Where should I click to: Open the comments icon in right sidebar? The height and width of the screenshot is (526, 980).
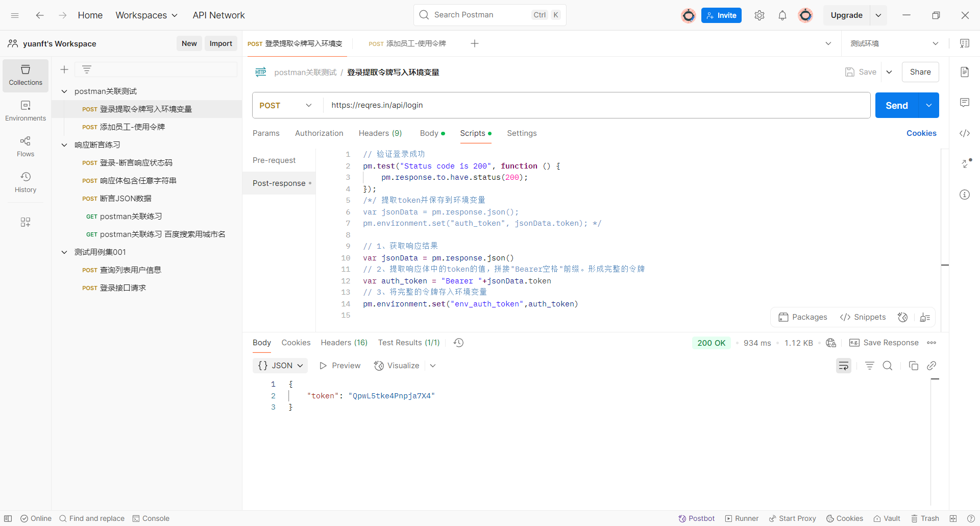point(965,103)
